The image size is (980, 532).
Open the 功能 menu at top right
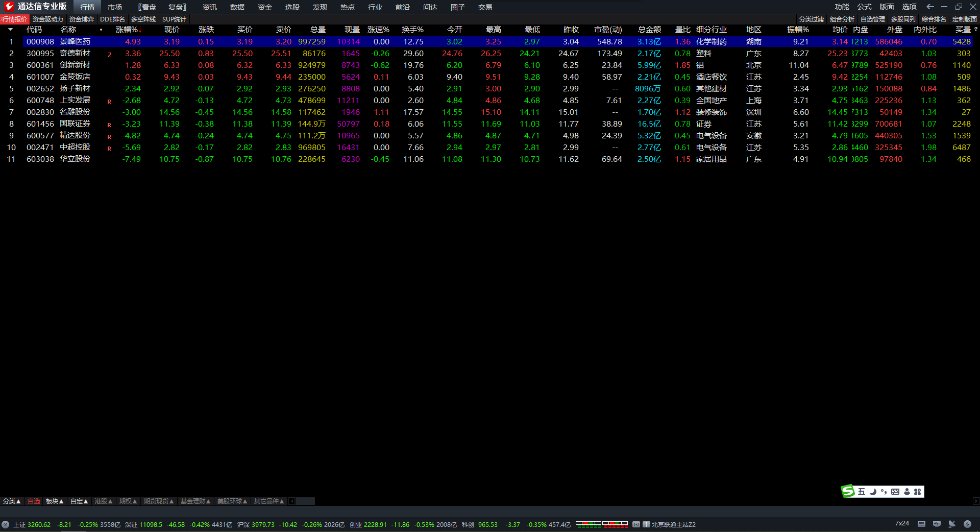pos(842,7)
